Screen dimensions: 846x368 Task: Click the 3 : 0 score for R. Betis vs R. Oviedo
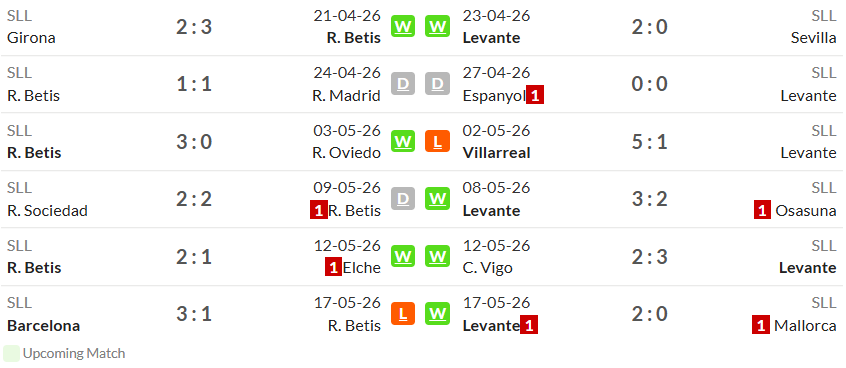194,142
